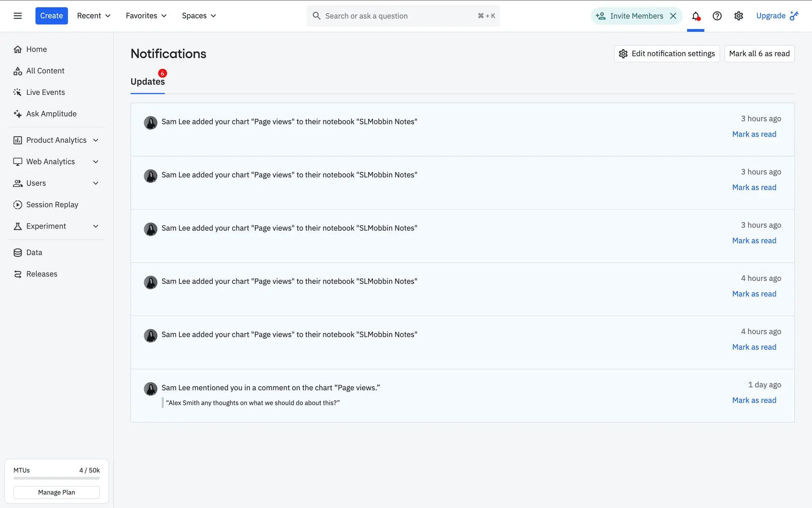Open the help question mark icon

click(x=717, y=16)
